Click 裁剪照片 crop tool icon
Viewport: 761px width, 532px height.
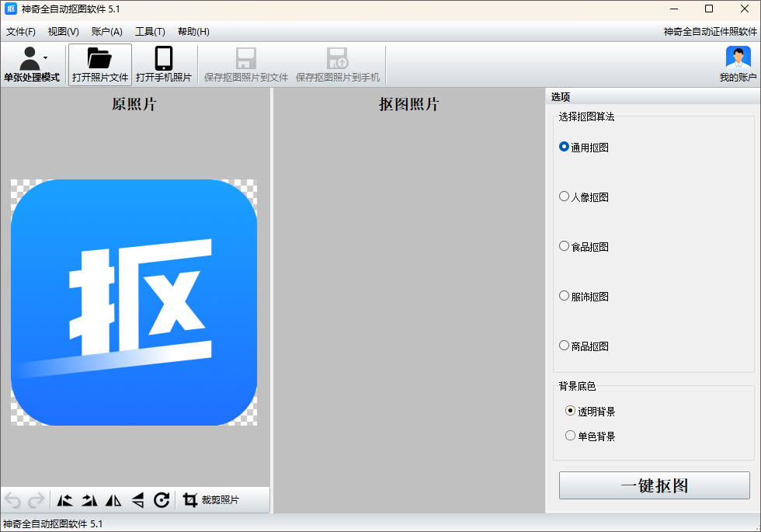coord(189,500)
